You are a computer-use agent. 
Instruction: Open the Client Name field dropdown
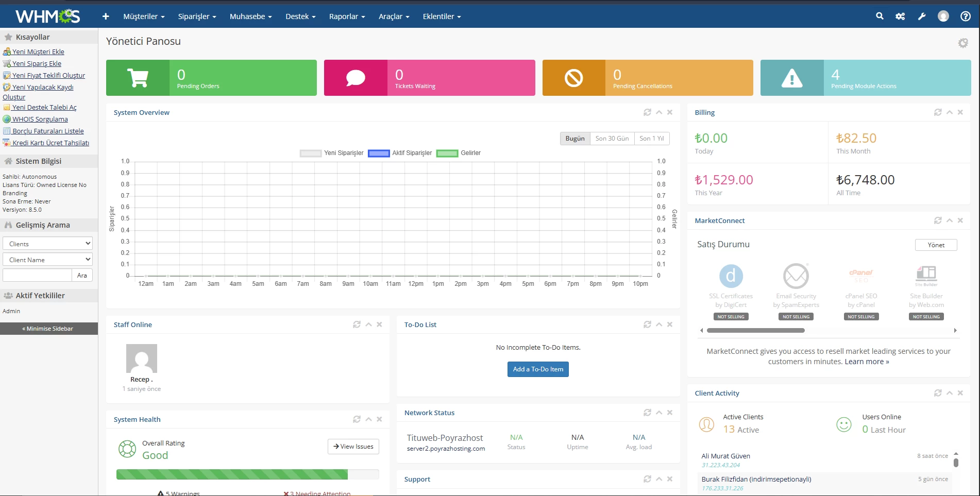pyautogui.click(x=48, y=260)
